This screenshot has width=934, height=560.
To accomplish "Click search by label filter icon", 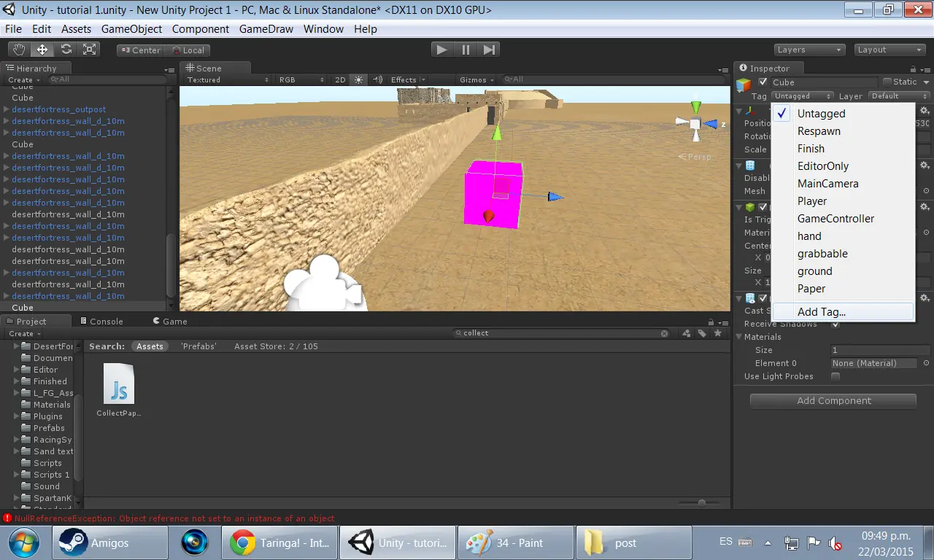I will tap(702, 333).
